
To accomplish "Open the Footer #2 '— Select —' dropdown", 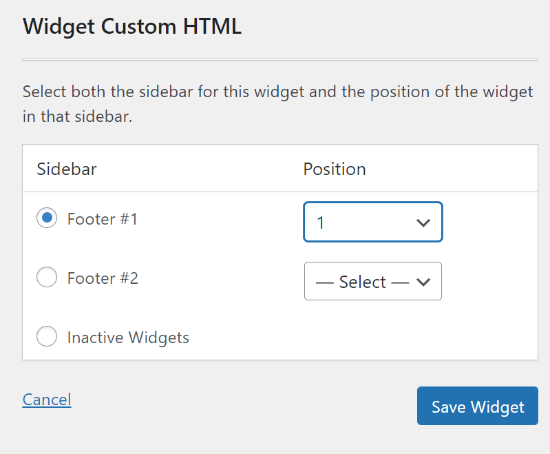I will (x=373, y=281).
